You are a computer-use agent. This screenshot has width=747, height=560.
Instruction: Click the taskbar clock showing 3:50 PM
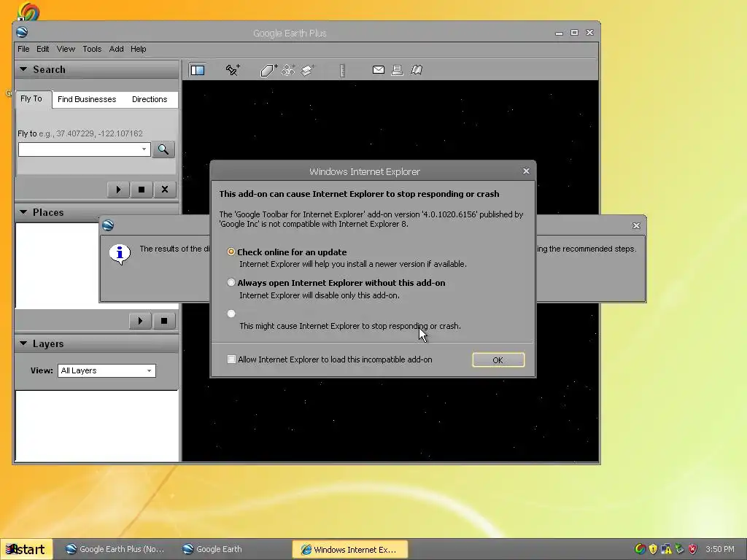[720, 549]
